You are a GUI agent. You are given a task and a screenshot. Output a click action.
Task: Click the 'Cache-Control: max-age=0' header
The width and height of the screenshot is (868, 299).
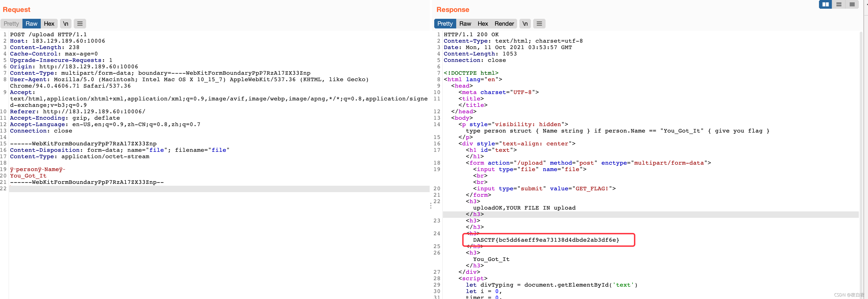(x=54, y=54)
